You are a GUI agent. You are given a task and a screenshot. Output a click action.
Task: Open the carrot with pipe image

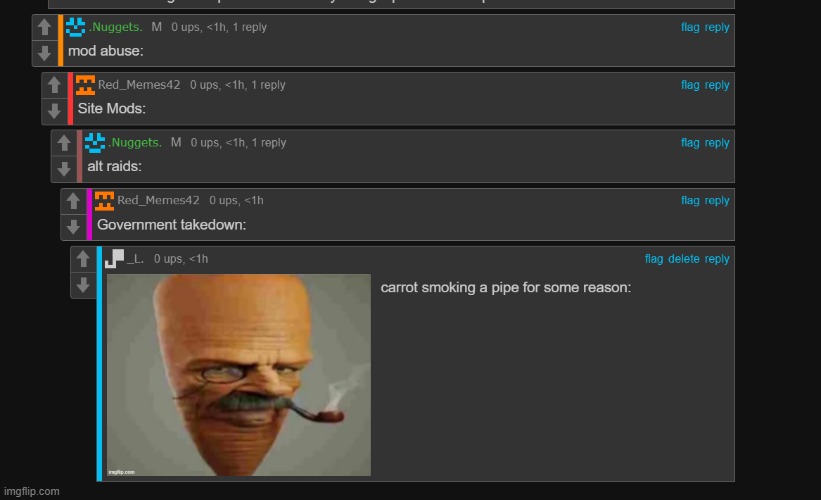[238, 375]
